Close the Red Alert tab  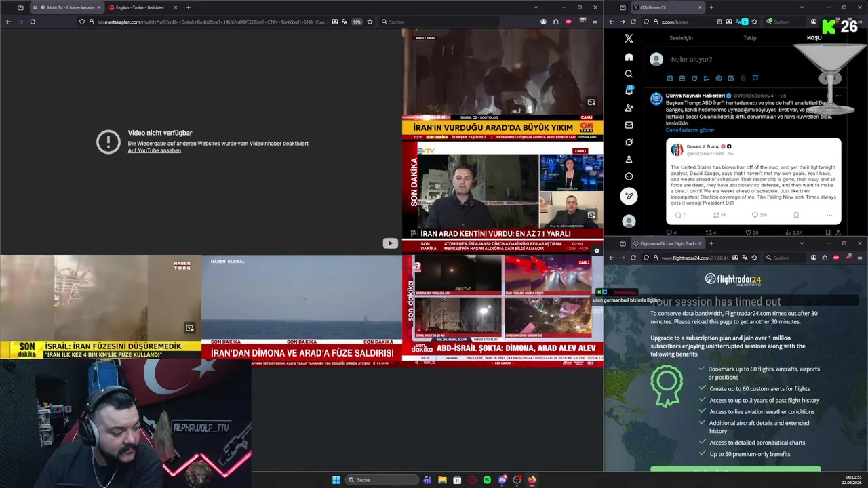point(176,7)
